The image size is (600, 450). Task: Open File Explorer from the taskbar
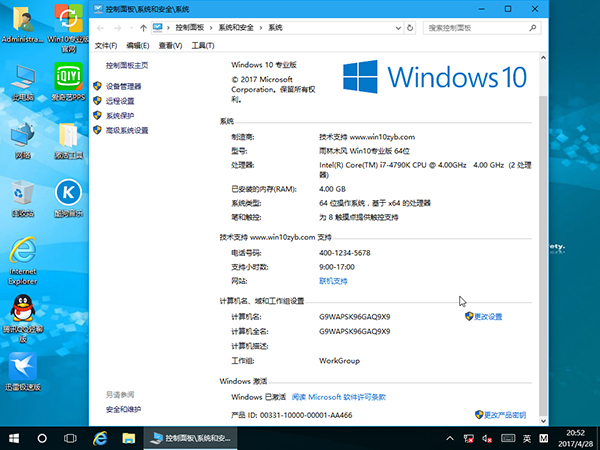(129, 438)
